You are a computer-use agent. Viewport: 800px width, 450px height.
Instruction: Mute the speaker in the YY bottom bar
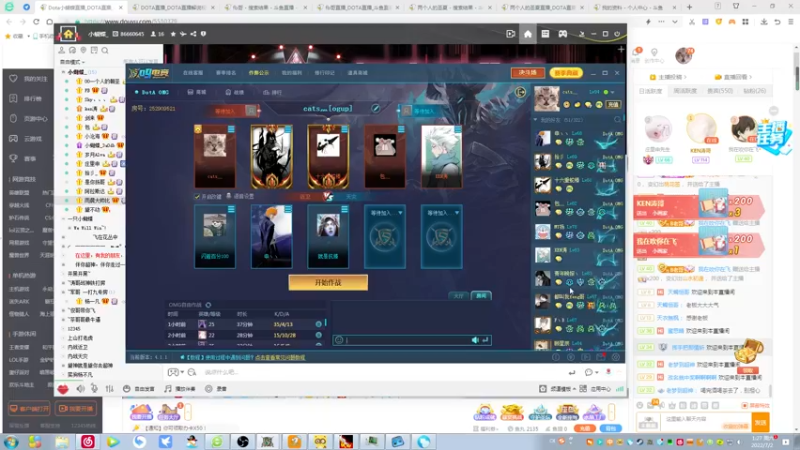coord(81,389)
